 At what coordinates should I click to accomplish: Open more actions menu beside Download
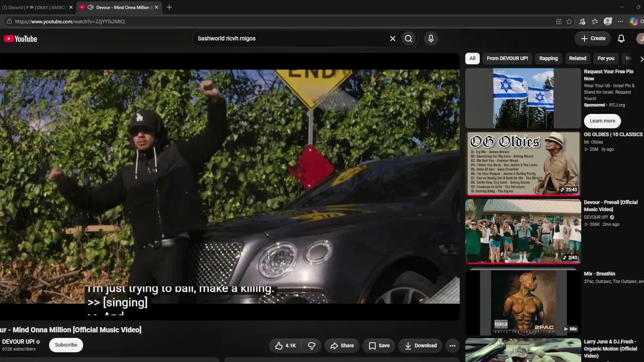tap(452, 345)
